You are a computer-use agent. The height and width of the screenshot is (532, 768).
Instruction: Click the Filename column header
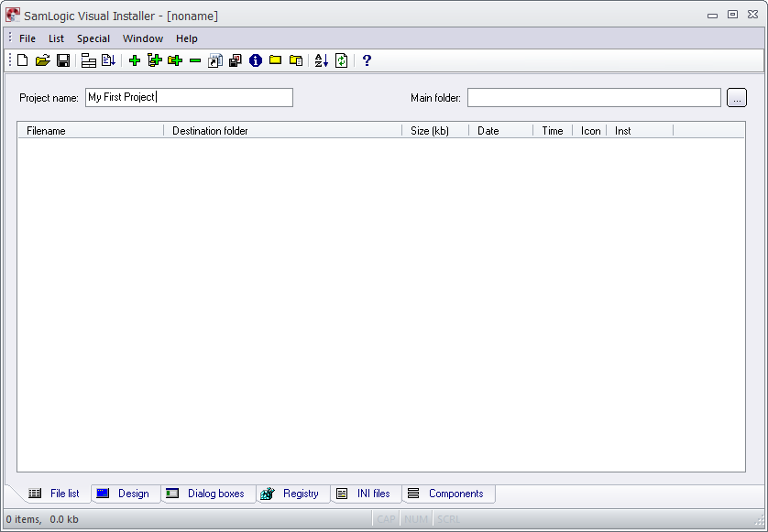[x=91, y=131]
